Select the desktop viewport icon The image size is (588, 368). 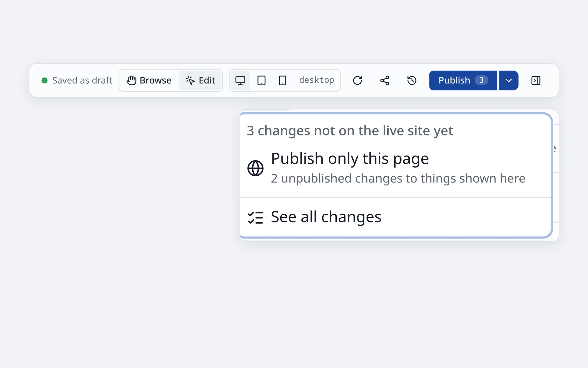pyautogui.click(x=240, y=80)
